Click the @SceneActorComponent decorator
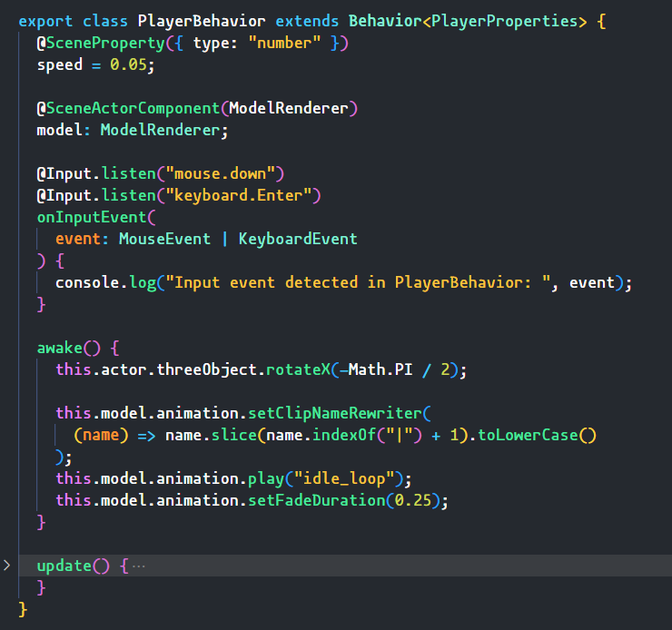 [x=128, y=108]
